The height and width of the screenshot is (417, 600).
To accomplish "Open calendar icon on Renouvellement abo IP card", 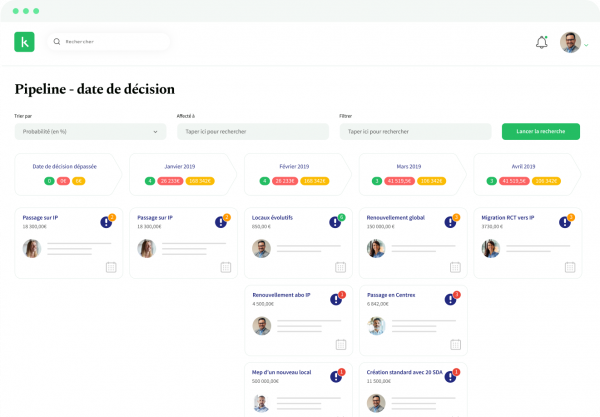I will pos(340,346).
